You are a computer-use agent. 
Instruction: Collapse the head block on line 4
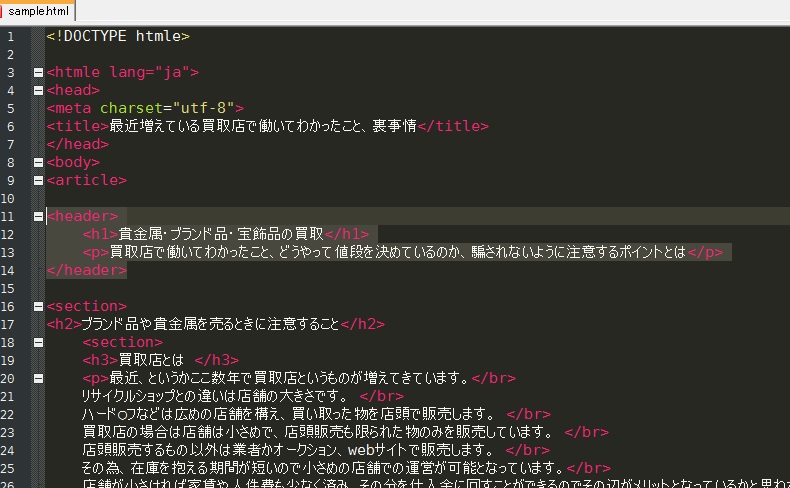click(x=38, y=91)
